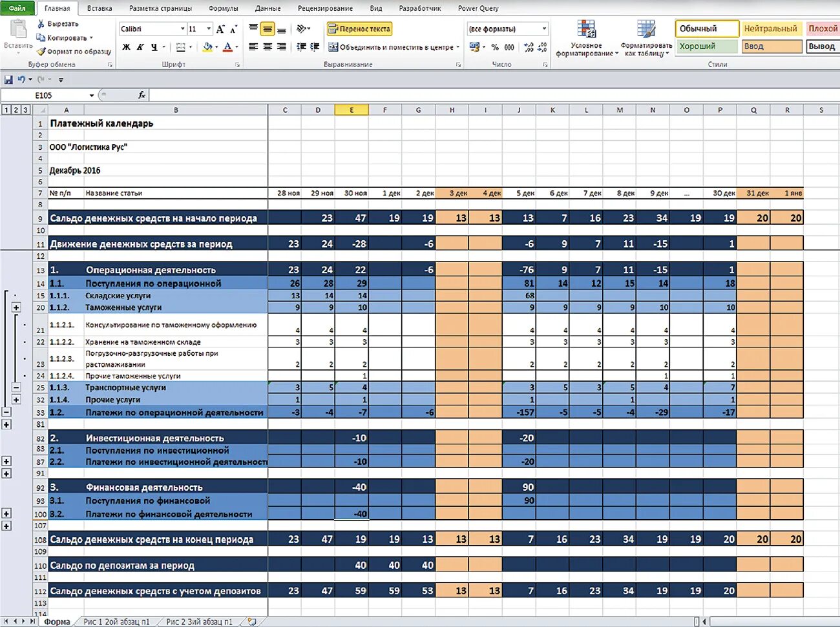Open the number format (все форматы) dropdown
This screenshot has width=840, height=627.
(544, 29)
